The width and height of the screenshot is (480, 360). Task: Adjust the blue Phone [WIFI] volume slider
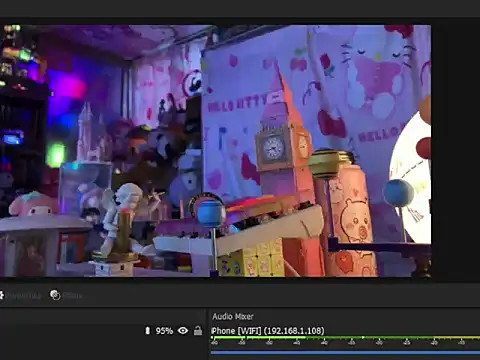pos(345,352)
